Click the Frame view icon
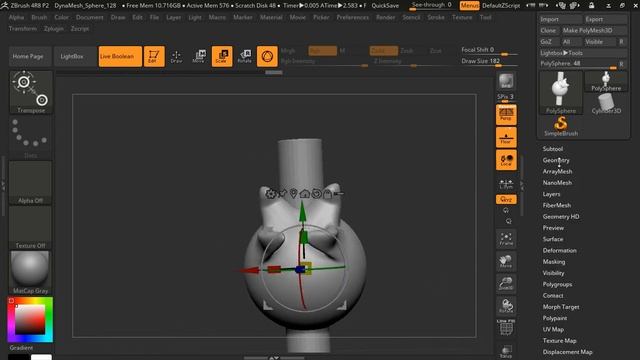This screenshot has height=360, width=640. [506, 238]
